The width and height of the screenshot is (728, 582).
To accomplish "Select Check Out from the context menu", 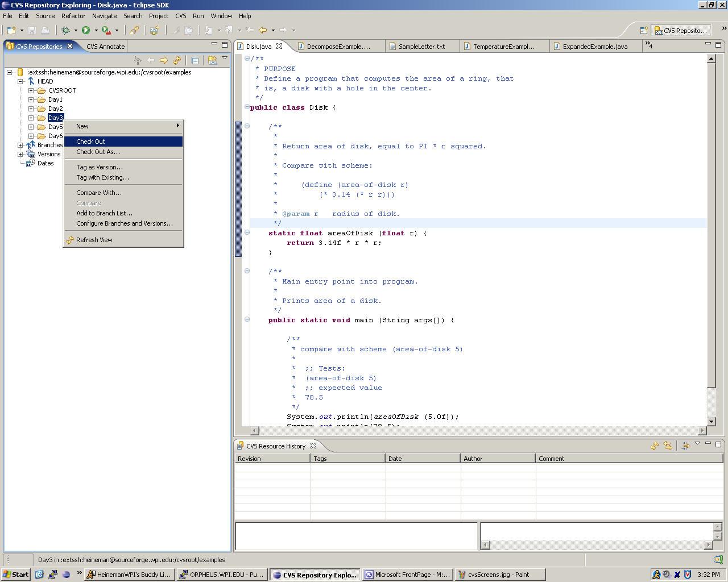I will coord(91,142).
